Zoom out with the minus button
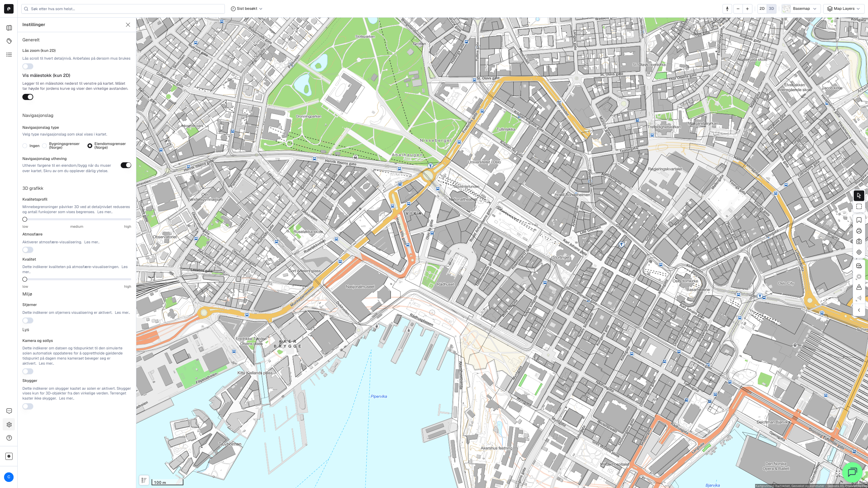 [738, 9]
